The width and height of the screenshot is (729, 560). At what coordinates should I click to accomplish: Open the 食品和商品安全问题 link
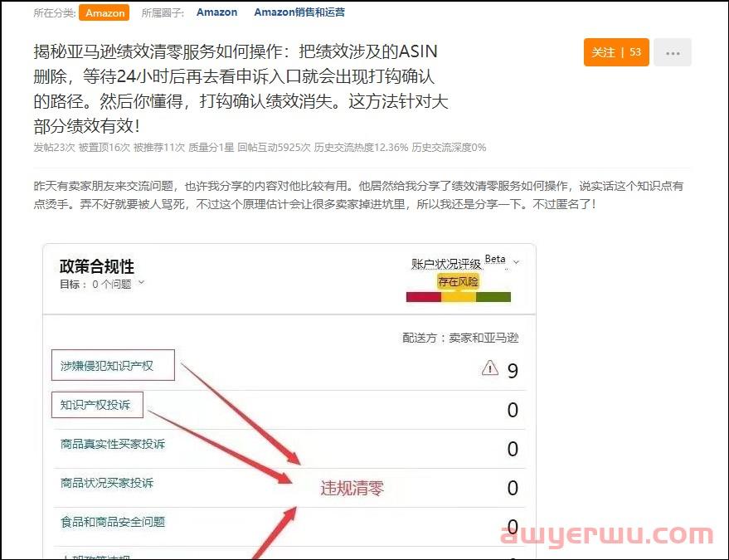pos(113,522)
